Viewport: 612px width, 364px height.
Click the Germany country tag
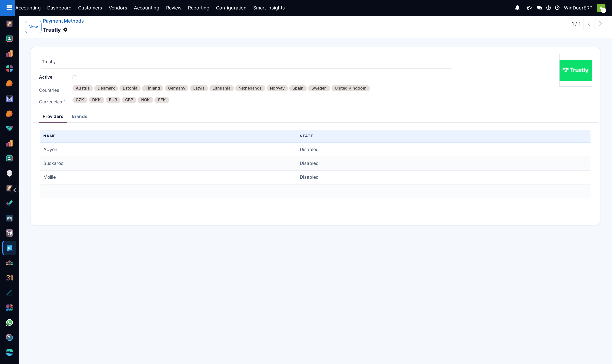[x=176, y=88]
